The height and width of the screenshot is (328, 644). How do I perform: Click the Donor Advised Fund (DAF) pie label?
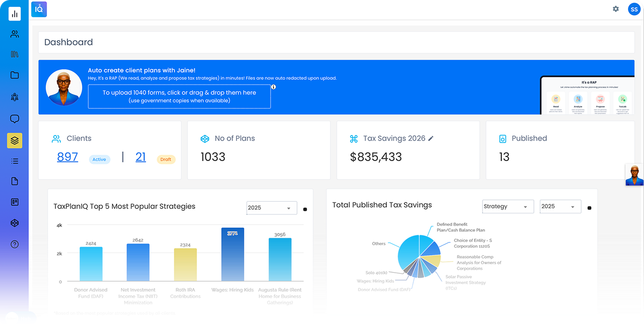pyautogui.click(x=384, y=290)
